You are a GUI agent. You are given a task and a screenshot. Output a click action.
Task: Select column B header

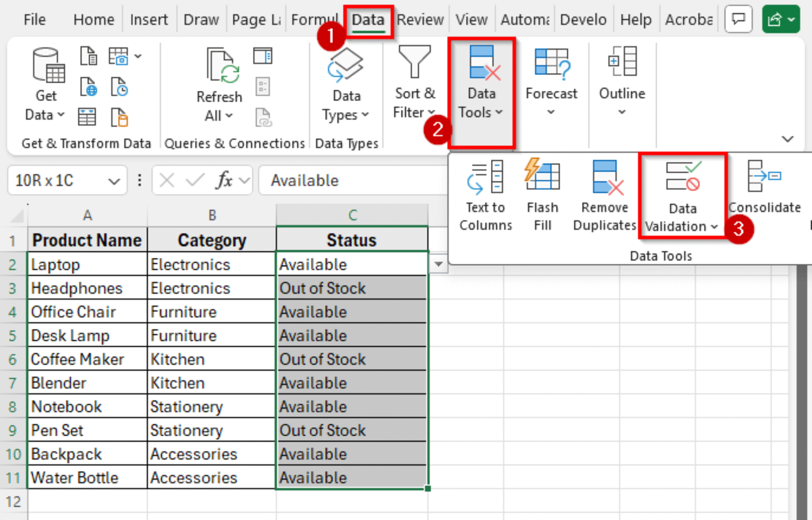[212, 215]
